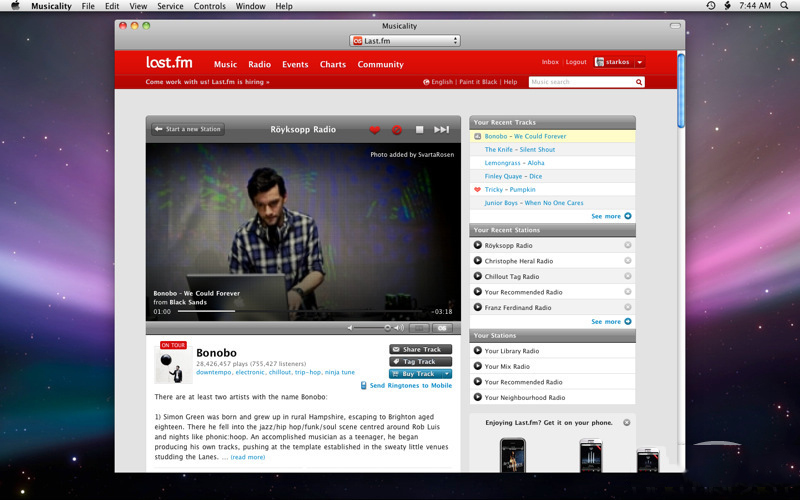Viewport: 800px width, 500px height.
Task: Play Your Mix Radio
Action: tap(478, 366)
